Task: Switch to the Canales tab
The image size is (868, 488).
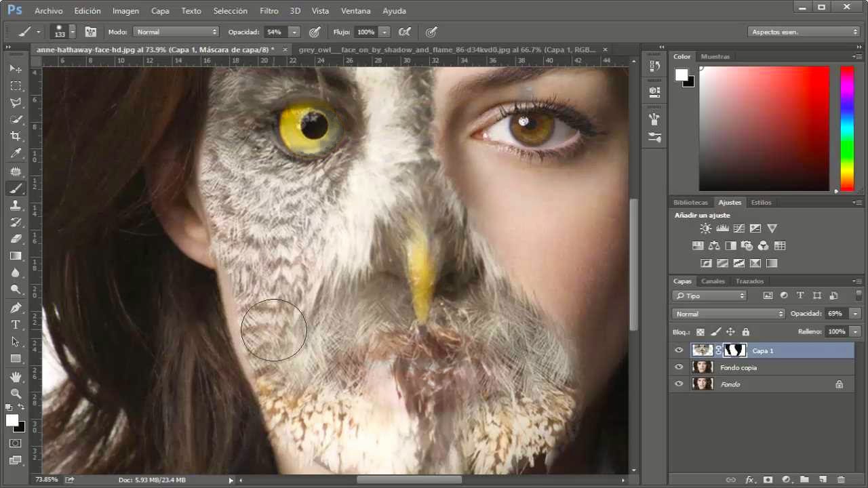Action: pos(713,281)
